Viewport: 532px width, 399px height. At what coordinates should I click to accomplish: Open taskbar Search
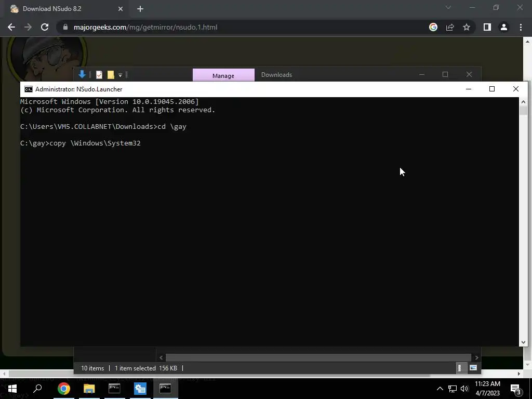pos(37,389)
